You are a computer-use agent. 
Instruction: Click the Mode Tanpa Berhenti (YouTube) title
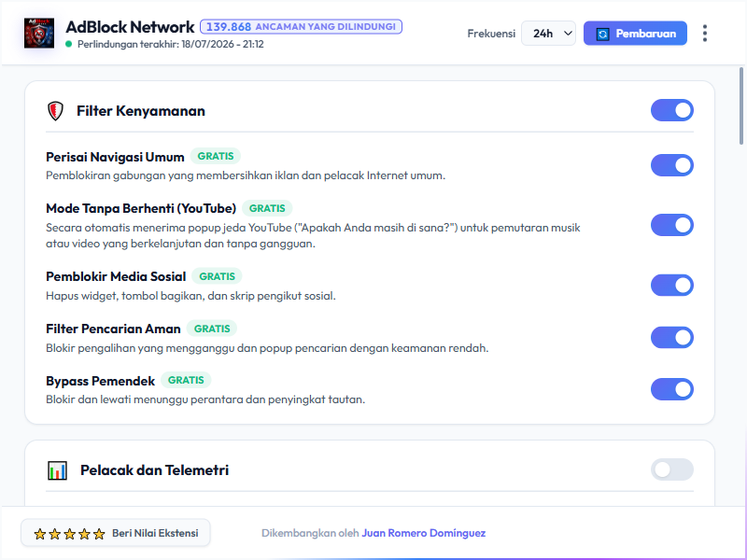pyautogui.click(x=141, y=208)
